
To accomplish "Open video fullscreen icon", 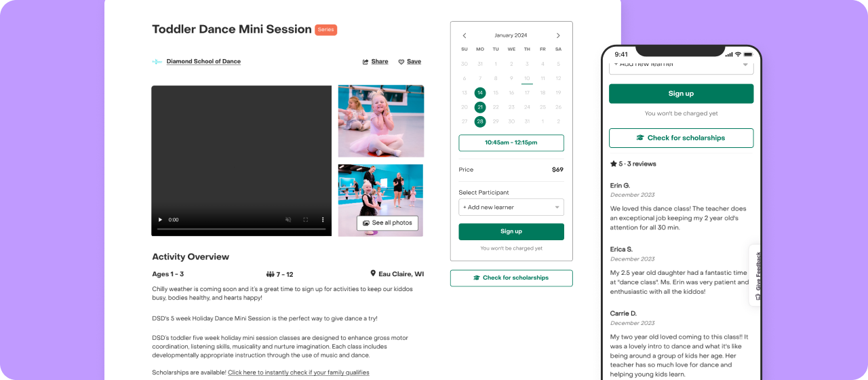I will (x=306, y=220).
